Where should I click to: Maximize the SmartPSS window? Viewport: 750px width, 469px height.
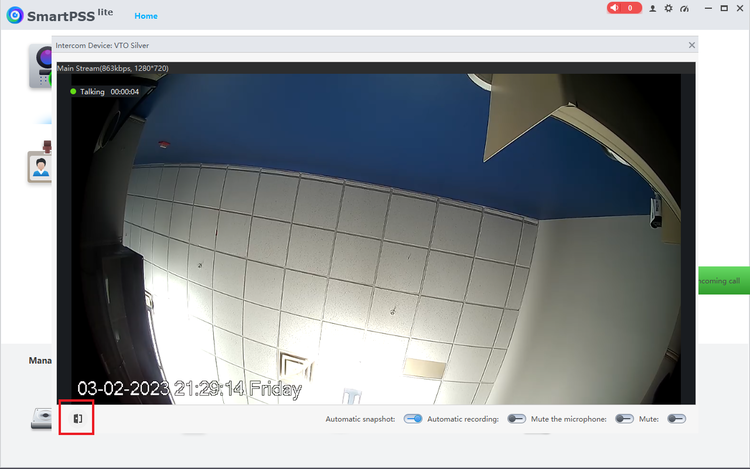(x=724, y=9)
